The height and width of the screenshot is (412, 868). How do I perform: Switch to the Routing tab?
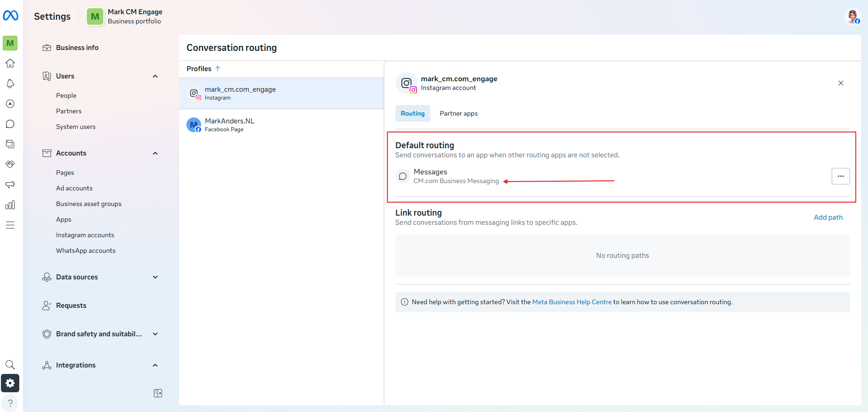click(412, 113)
